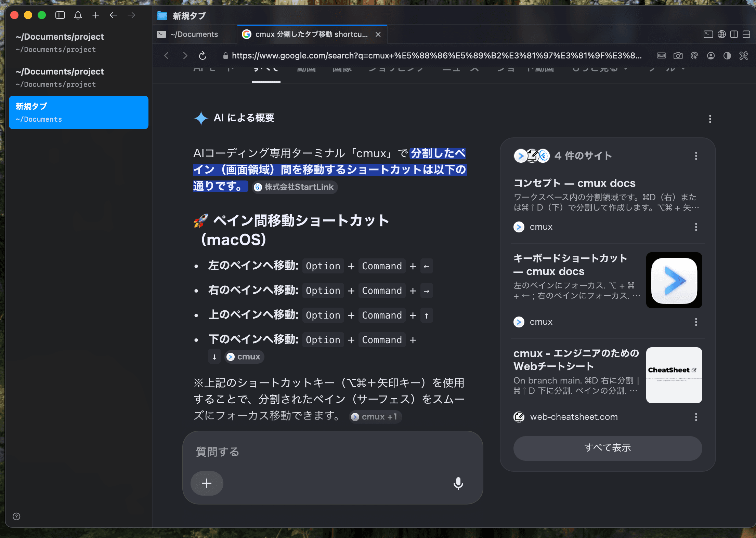The image size is (756, 538).
Task: Click the element picker cursor icon
Action: point(694,55)
